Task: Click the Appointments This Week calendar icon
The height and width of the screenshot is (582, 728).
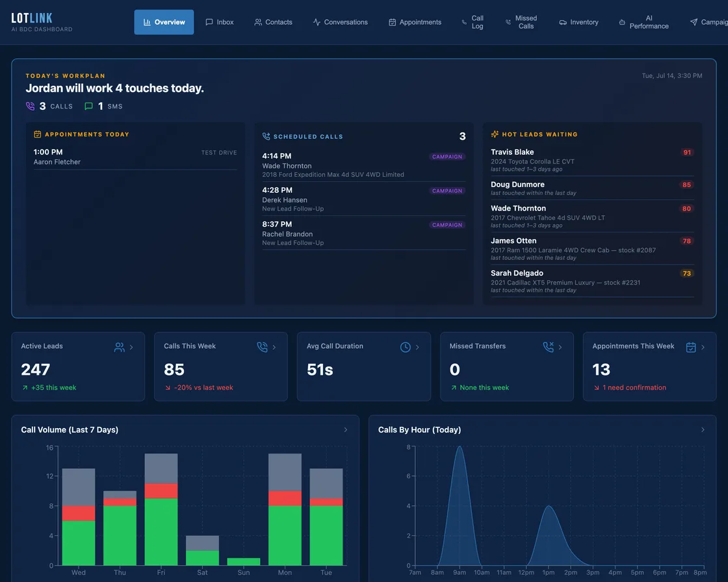Action: tap(691, 347)
